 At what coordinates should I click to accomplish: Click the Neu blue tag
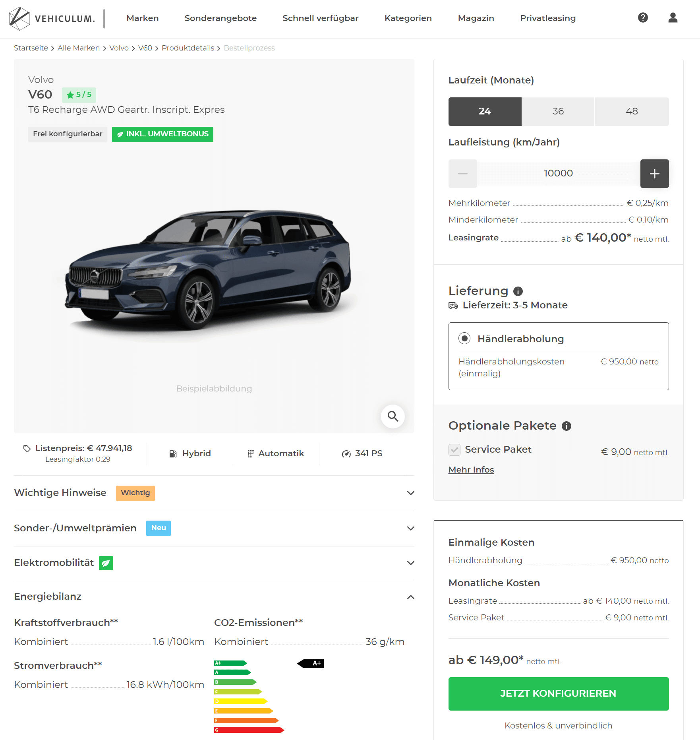pyautogui.click(x=159, y=528)
